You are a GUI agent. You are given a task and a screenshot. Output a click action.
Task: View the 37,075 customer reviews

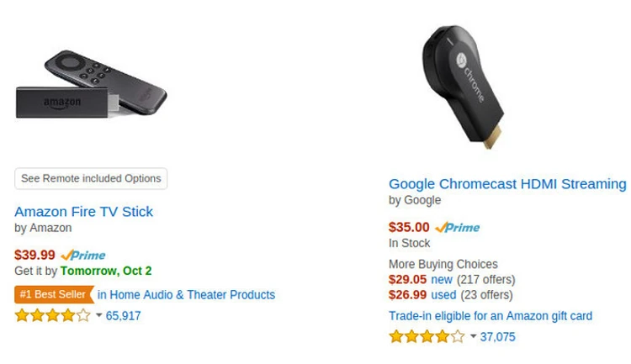497,337
